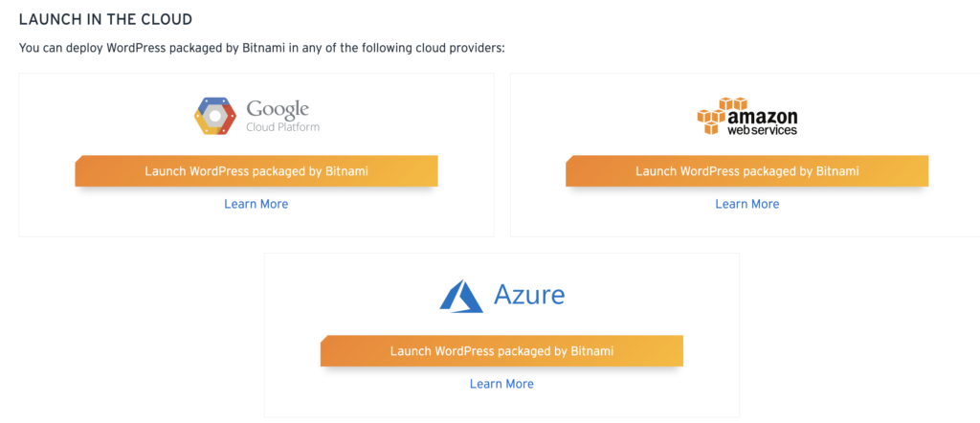Click the black amazon wordmark
This screenshot has width=980, height=423.
point(763,117)
